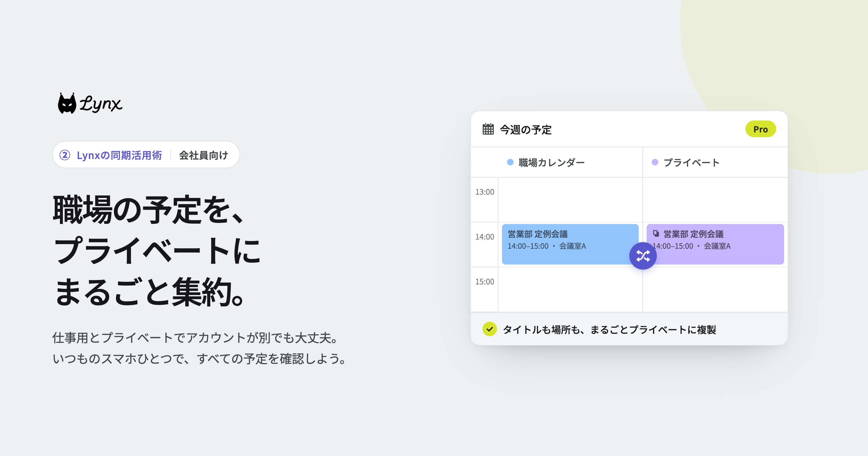Click 14:00–15:00 ・会議室A in the purple event
This screenshot has width=868, height=456.
[x=692, y=246]
